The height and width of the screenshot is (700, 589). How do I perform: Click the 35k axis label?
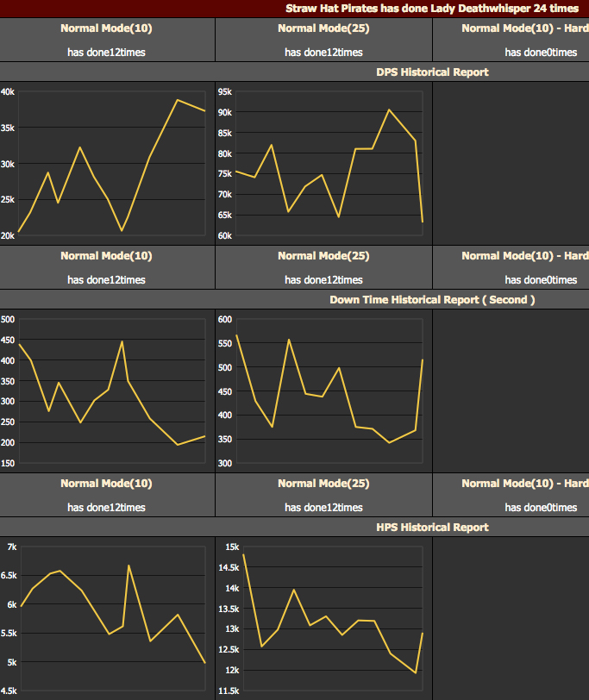pos(8,128)
